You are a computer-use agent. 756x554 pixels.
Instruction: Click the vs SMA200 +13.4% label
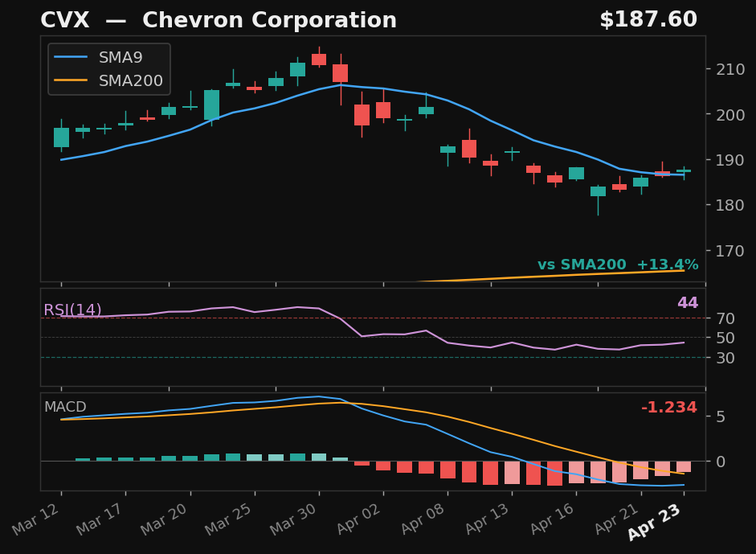(619, 264)
